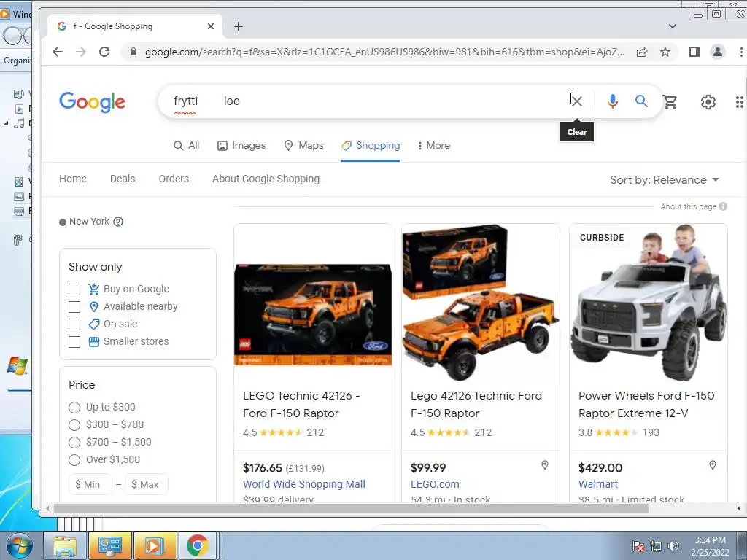Open Chrome side panel icon
This screenshot has width=747, height=560.
[x=694, y=52]
